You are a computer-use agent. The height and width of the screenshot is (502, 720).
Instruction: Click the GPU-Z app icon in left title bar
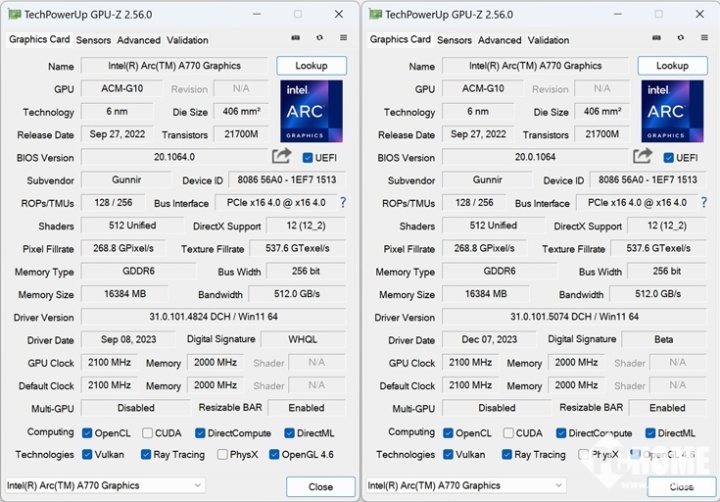pyautogui.click(x=15, y=14)
